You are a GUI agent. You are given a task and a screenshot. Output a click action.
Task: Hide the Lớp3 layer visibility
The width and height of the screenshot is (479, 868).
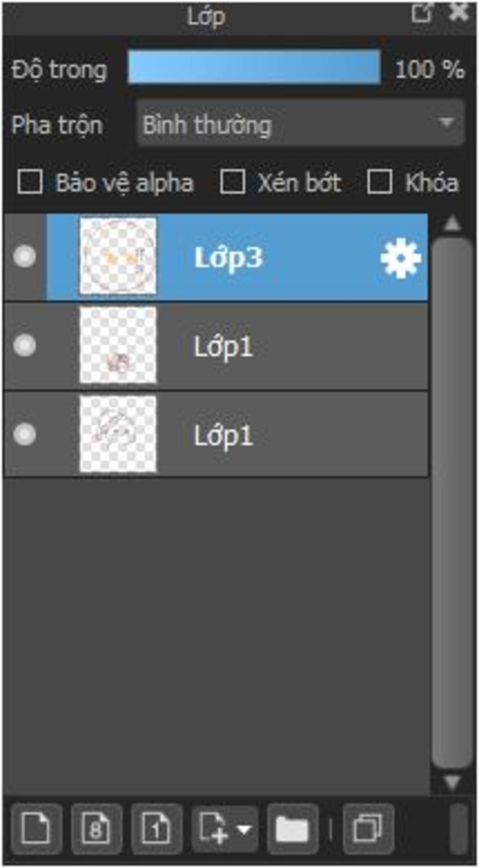pyautogui.click(x=24, y=257)
